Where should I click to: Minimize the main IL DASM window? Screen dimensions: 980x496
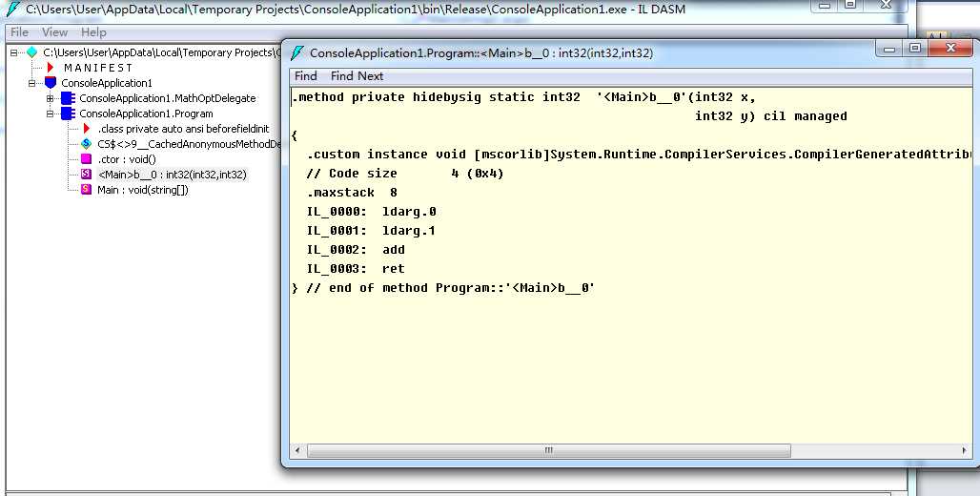click(825, 5)
